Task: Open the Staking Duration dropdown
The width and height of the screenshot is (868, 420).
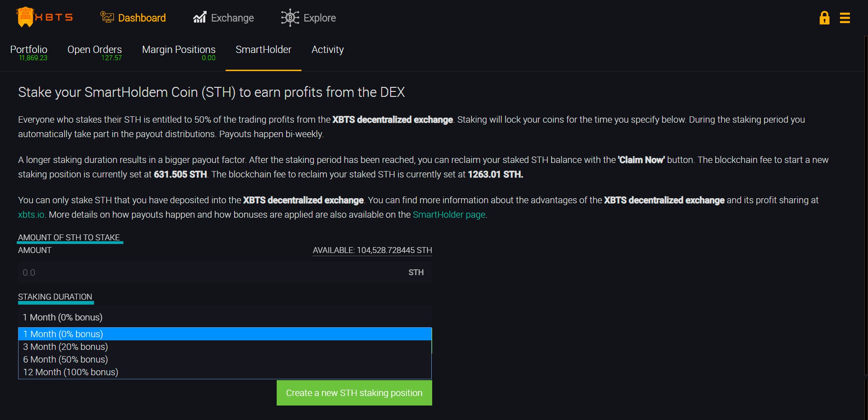Action: pyautogui.click(x=225, y=317)
